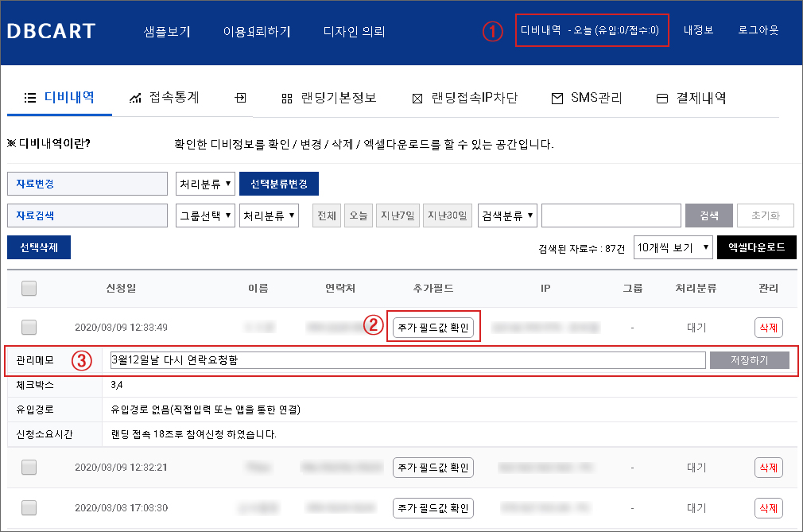Expand the 10개씩 보기 dropdown
803x532 pixels.
pyautogui.click(x=673, y=247)
